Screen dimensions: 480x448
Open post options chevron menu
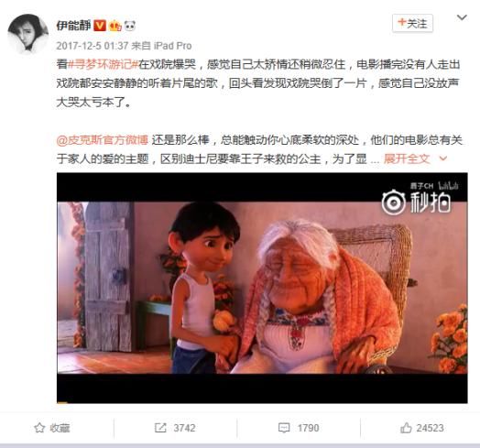coord(462,17)
